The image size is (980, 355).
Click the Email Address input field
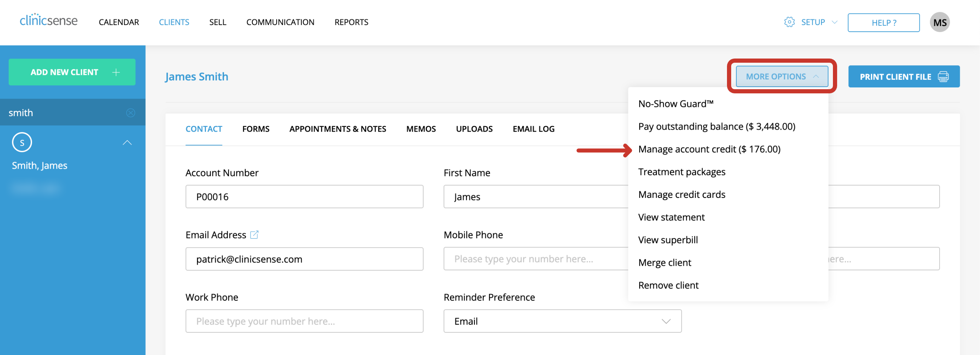point(304,259)
